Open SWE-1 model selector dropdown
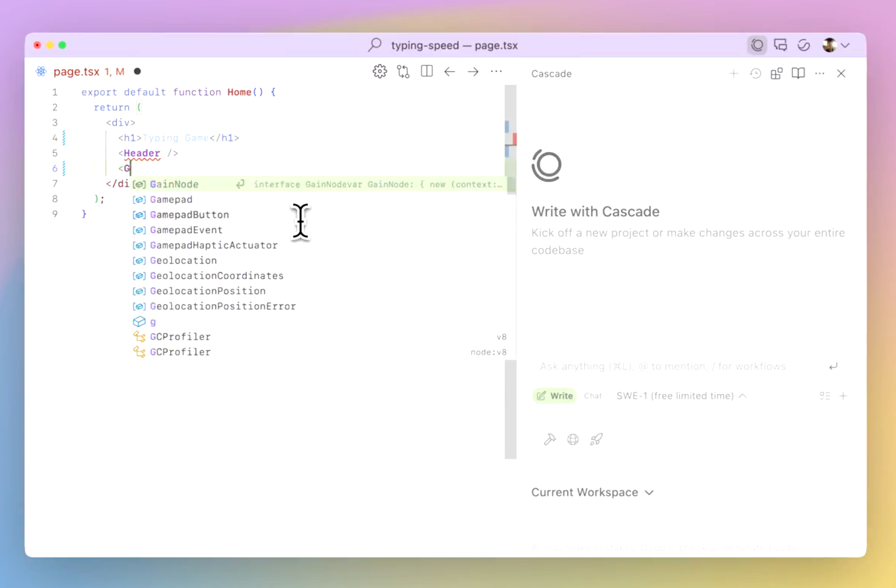The height and width of the screenshot is (588, 896). point(681,396)
